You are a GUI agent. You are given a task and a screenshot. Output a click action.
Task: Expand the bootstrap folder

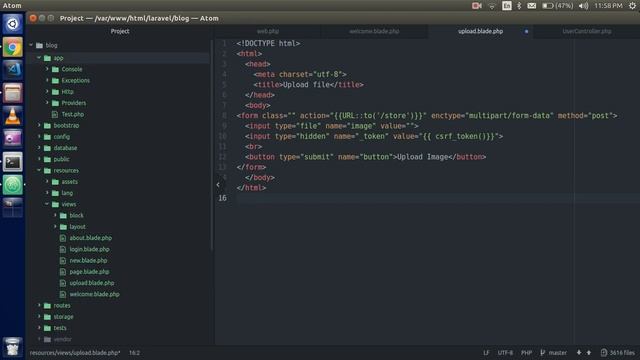tap(39, 125)
